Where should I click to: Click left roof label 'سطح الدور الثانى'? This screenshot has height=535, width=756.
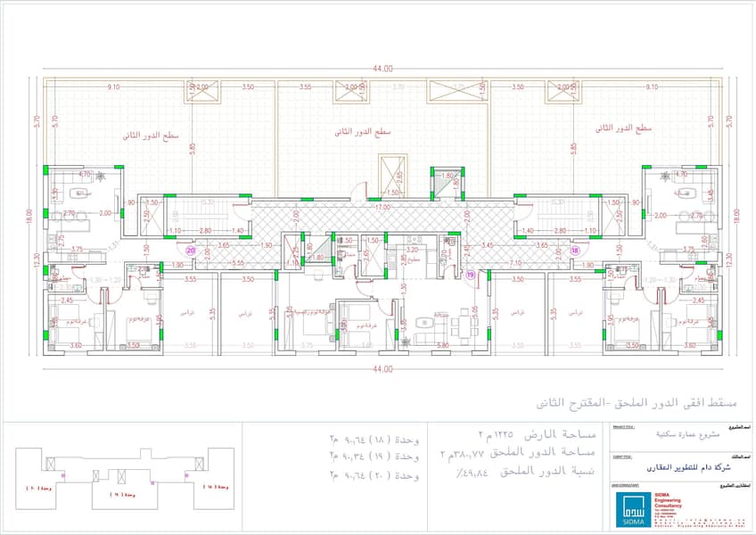pyautogui.click(x=151, y=136)
